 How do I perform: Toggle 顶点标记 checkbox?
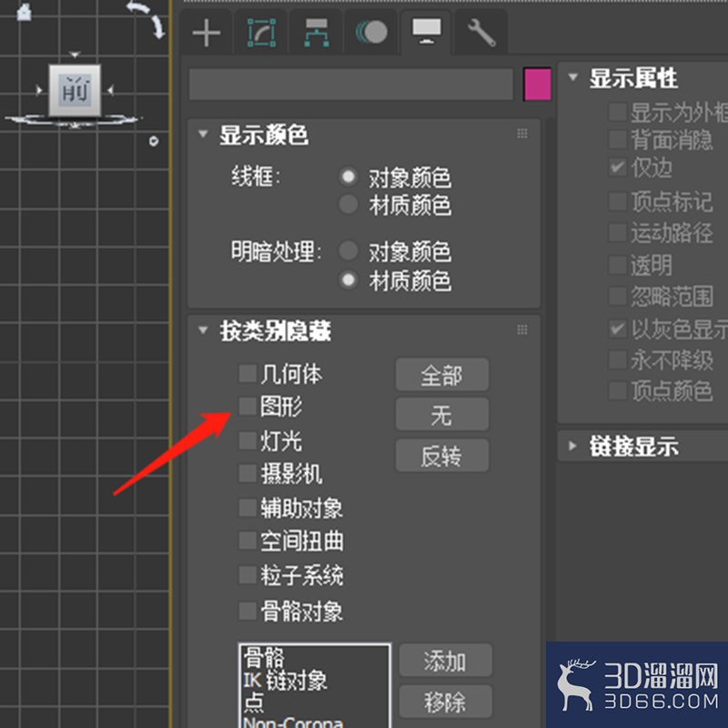617,201
